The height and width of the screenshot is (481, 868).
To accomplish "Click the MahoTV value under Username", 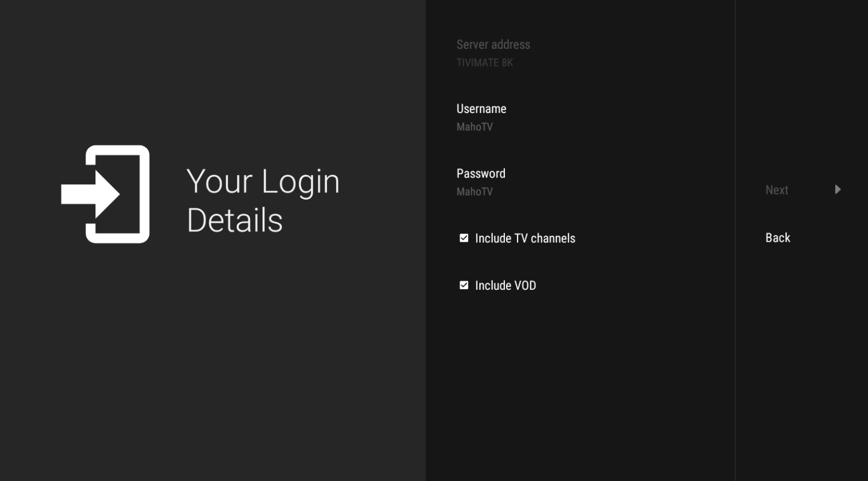I will point(474,127).
